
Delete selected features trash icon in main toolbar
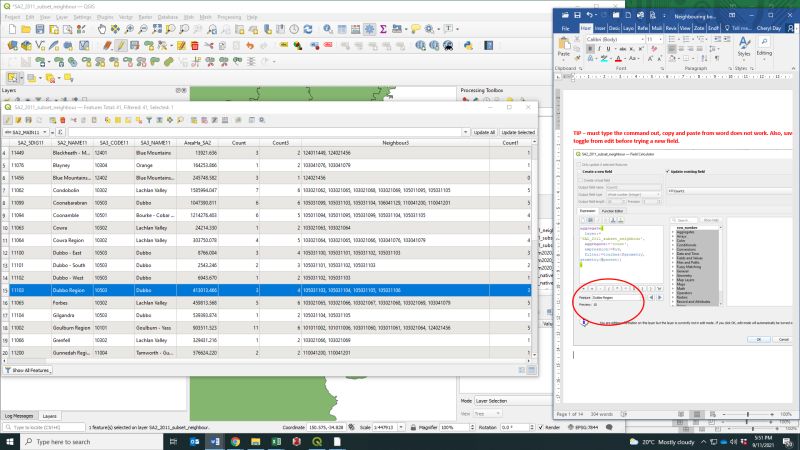(x=194, y=46)
